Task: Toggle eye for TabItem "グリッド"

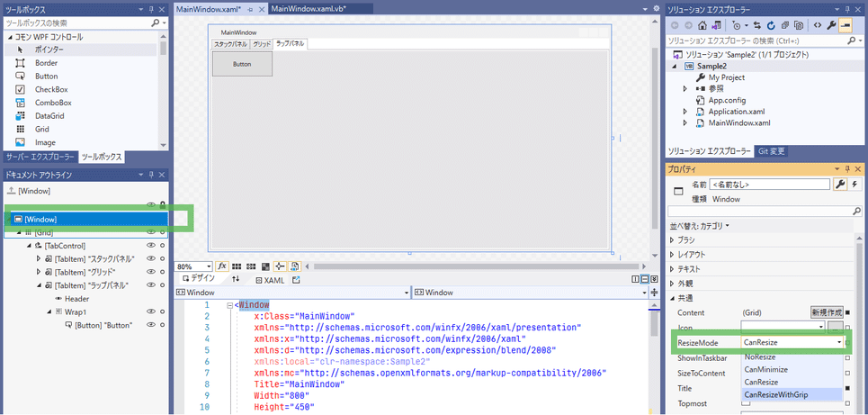Action: tap(150, 272)
